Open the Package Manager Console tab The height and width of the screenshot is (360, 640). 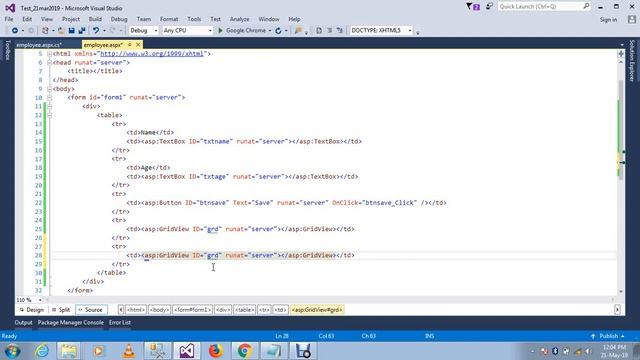[x=71, y=322]
